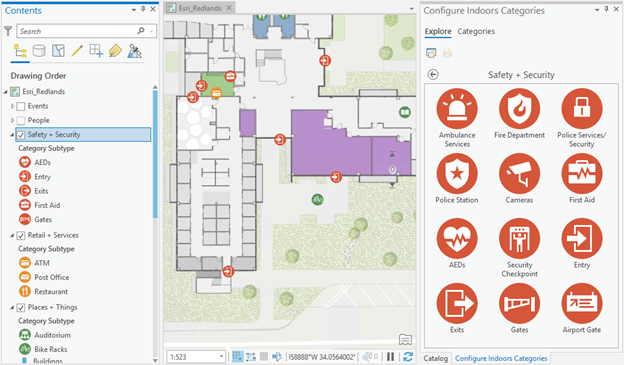The image size is (624, 365).
Task: Uncheck the Places + Things layer
Action: [x=21, y=308]
